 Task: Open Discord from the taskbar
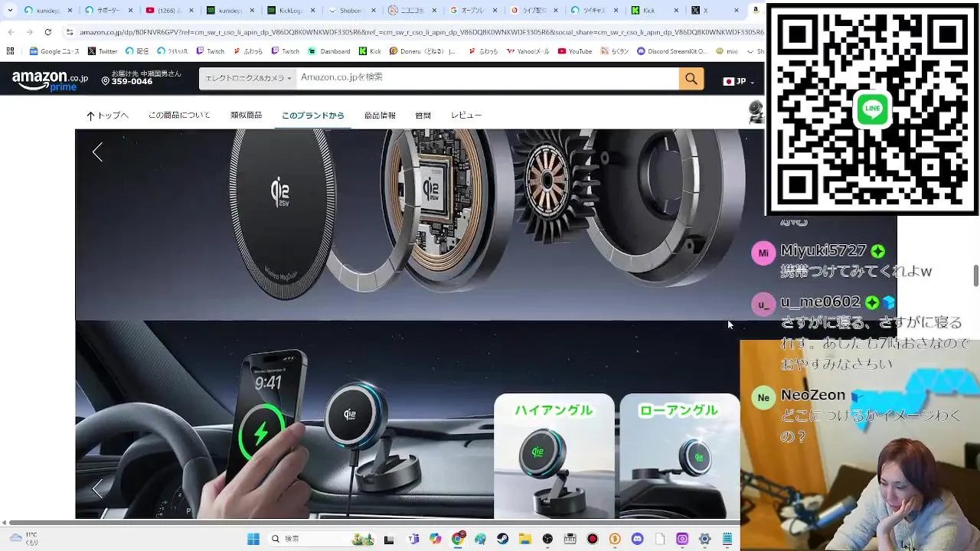pyautogui.click(x=637, y=539)
